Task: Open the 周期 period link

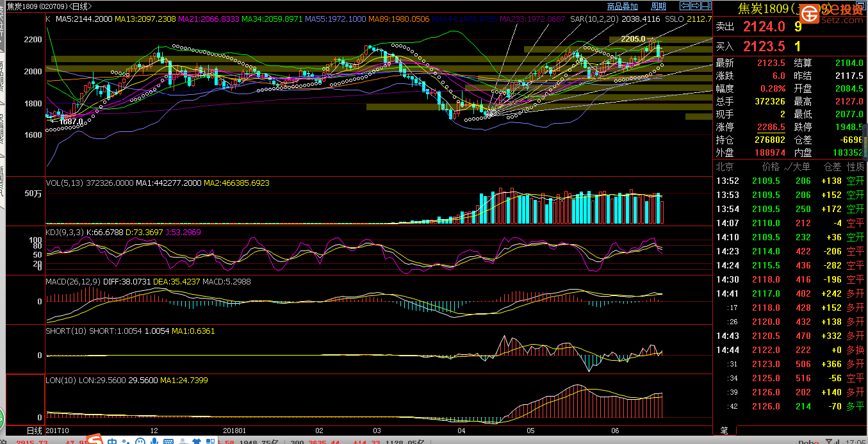Action: (659, 6)
